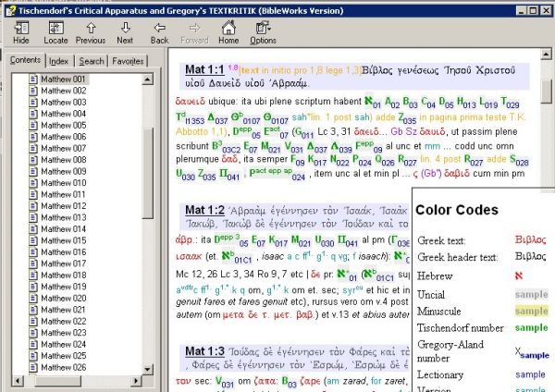Click the Mat 1:2 verse link
This screenshot has height=392, width=555.
pyautogui.click(x=204, y=210)
